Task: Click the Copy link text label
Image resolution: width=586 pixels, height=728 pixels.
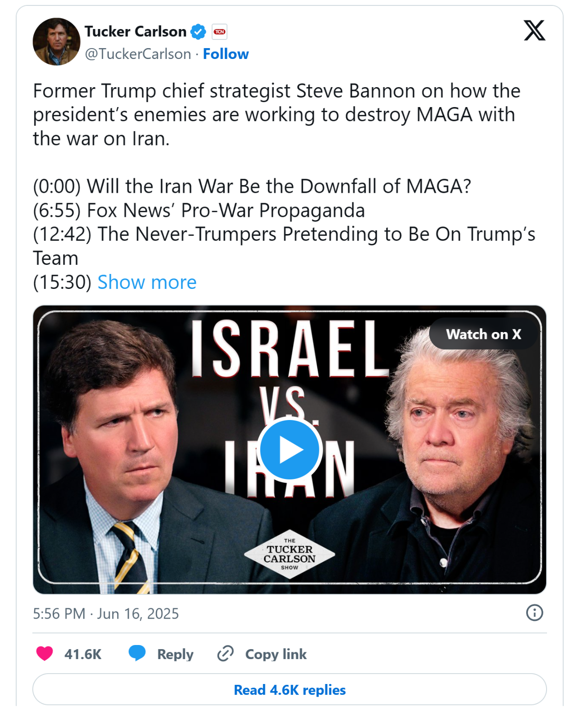Action: coord(276,654)
